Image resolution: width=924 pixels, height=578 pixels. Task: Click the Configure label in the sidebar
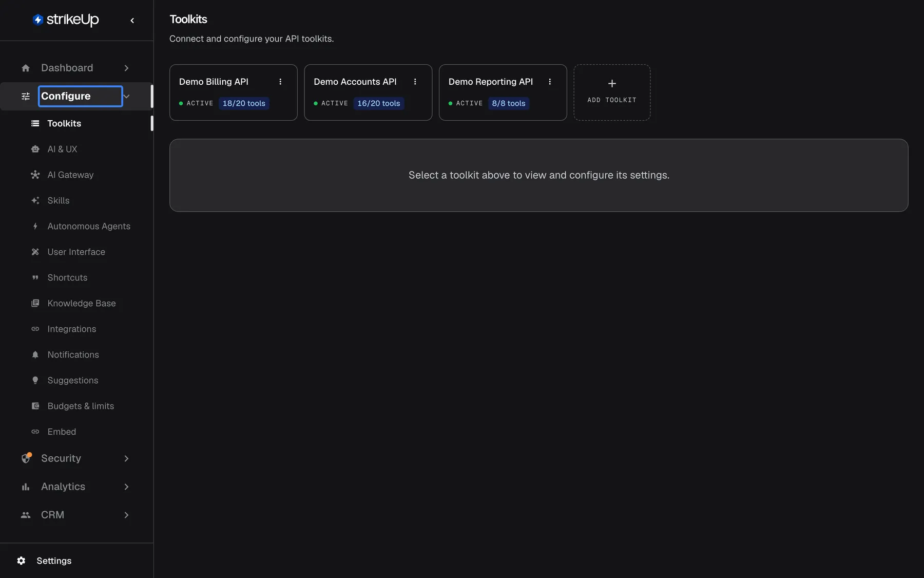(66, 96)
